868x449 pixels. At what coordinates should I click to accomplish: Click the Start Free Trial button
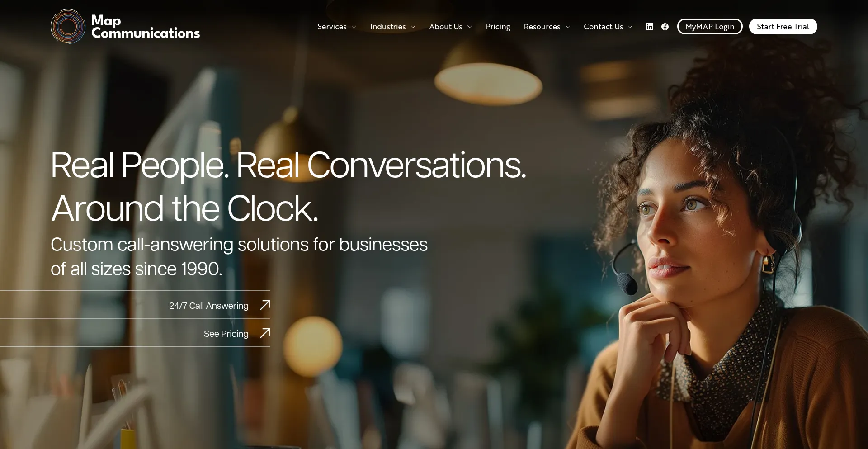(783, 27)
